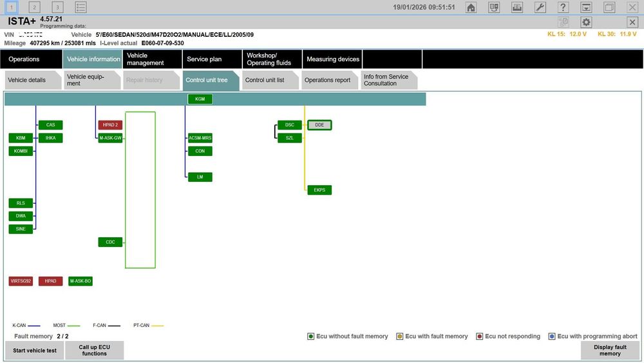This screenshot has height=363, width=644.
Task: Select the IHKA control unit
Action: click(x=50, y=138)
